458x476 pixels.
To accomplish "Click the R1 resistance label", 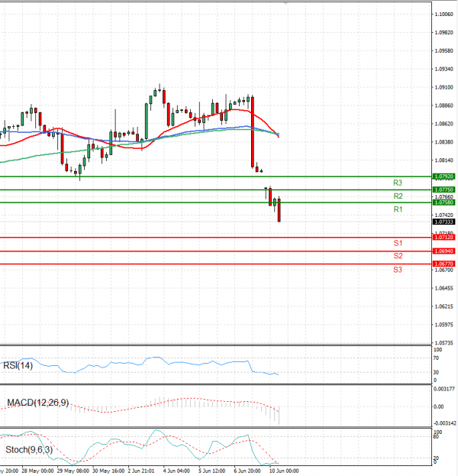I will [x=398, y=209].
